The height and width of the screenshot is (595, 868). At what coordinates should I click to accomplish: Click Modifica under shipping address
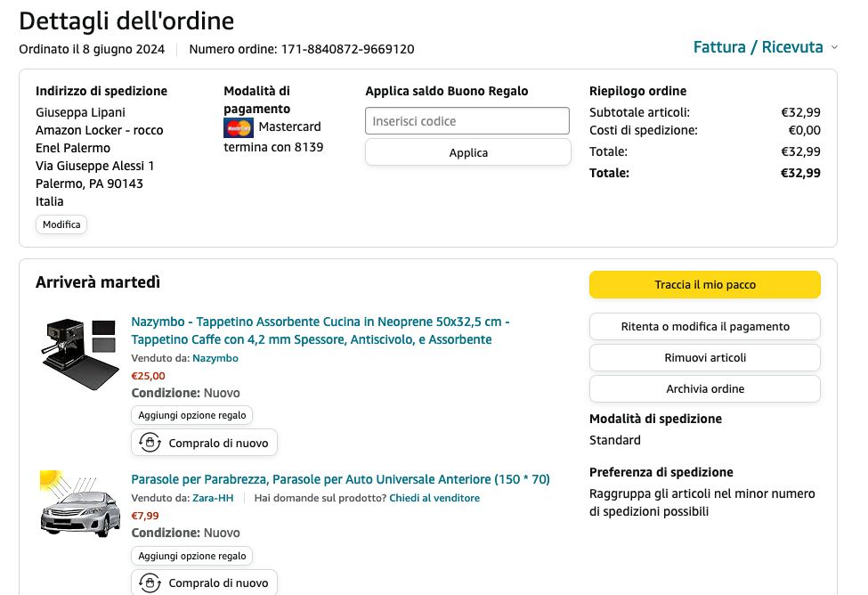tap(61, 224)
